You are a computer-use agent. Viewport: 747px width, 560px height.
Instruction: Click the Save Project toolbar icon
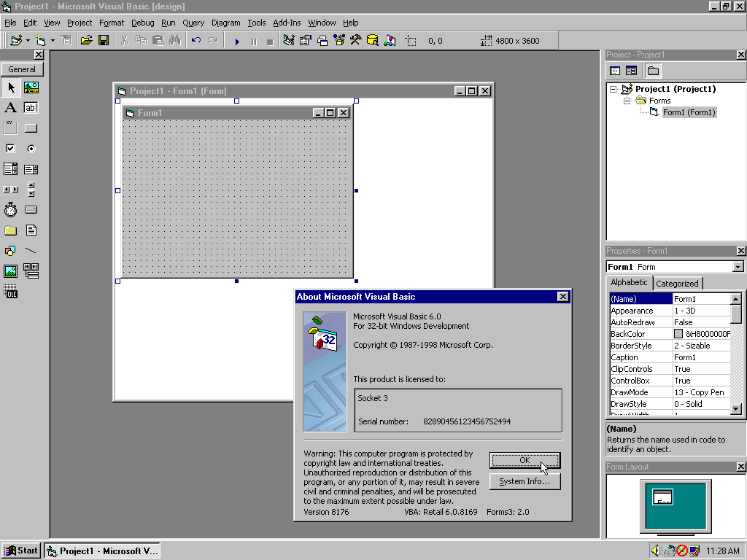(x=104, y=41)
